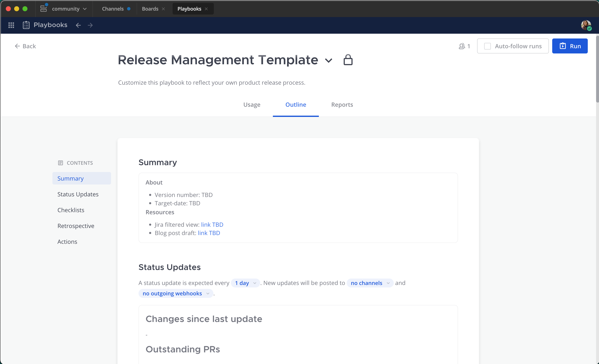Click the Release Management Template title

(218, 60)
